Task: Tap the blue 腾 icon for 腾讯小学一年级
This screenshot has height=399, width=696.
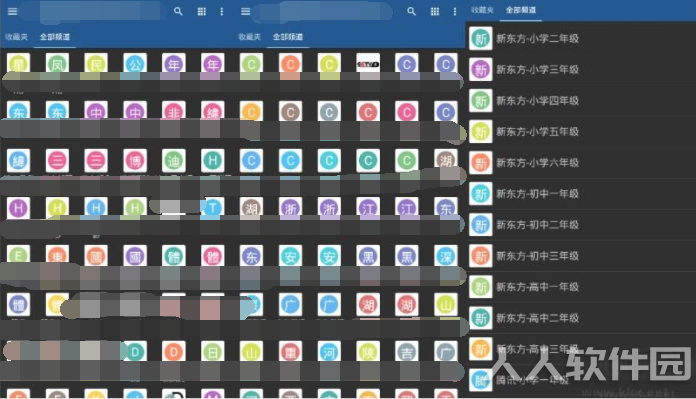Action: tap(481, 380)
